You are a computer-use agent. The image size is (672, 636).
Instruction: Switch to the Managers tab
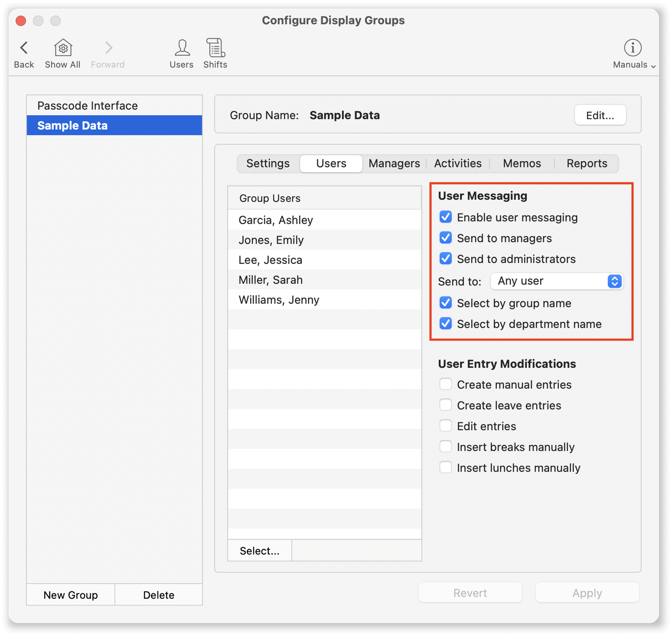click(x=394, y=163)
